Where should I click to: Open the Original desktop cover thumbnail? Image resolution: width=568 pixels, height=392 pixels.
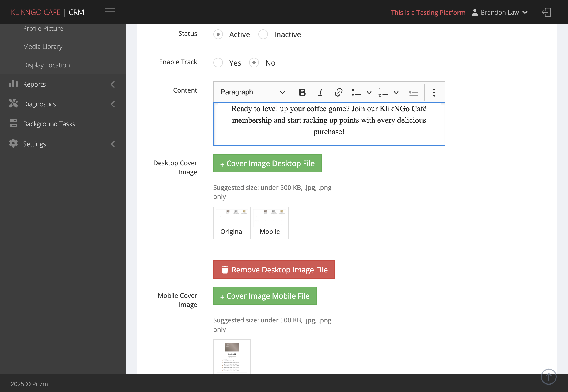click(232, 223)
